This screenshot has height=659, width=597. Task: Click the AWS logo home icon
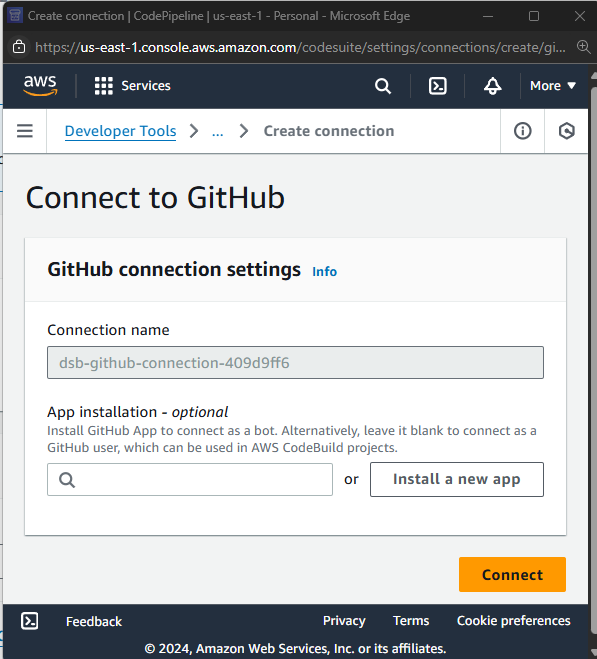(40, 86)
